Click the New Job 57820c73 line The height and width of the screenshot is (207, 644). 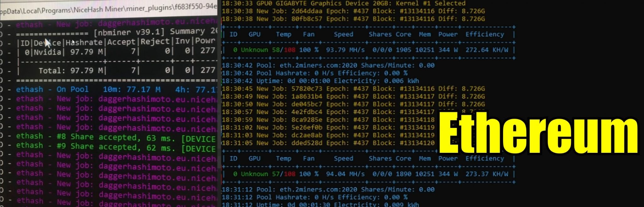[x=353, y=89]
